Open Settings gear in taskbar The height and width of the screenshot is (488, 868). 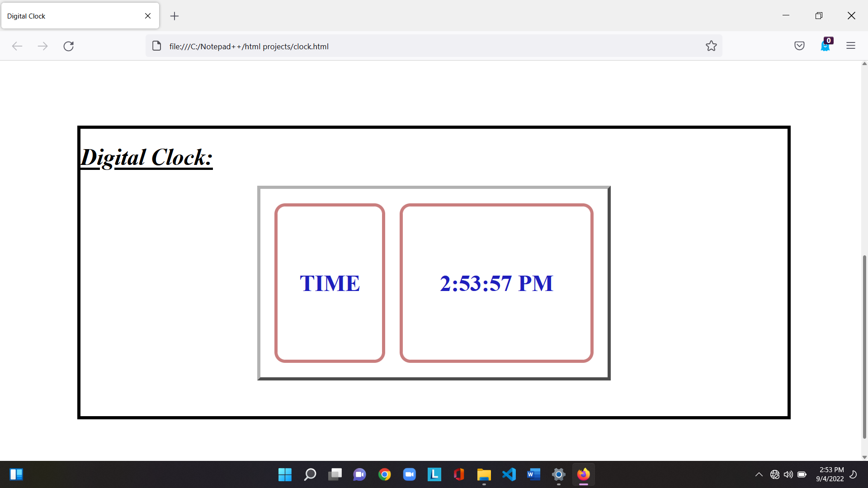click(559, 474)
